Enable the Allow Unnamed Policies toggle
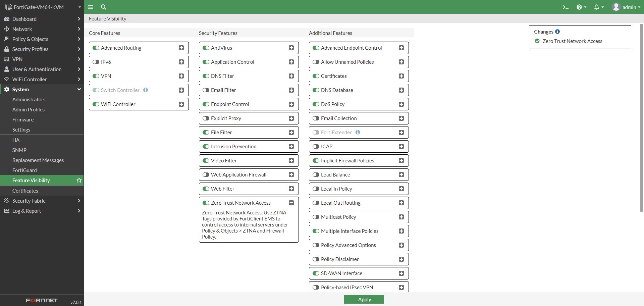 [316, 62]
